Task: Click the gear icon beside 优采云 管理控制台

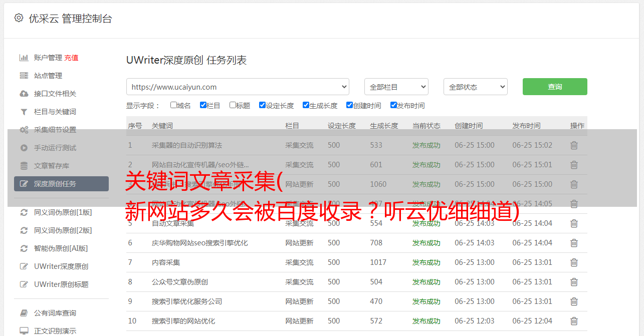Action: click(x=19, y=19)
